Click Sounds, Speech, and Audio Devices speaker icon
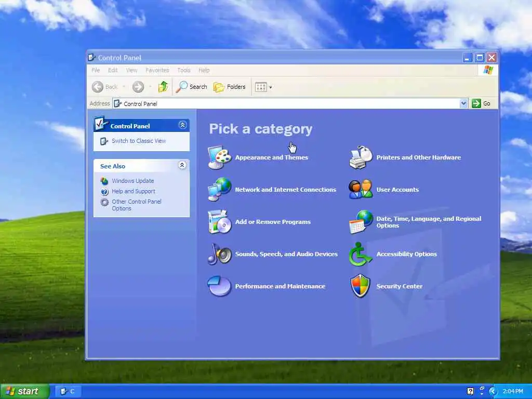Image resolution: width=532 pixels, height=399 pixels. pos(220,254)
